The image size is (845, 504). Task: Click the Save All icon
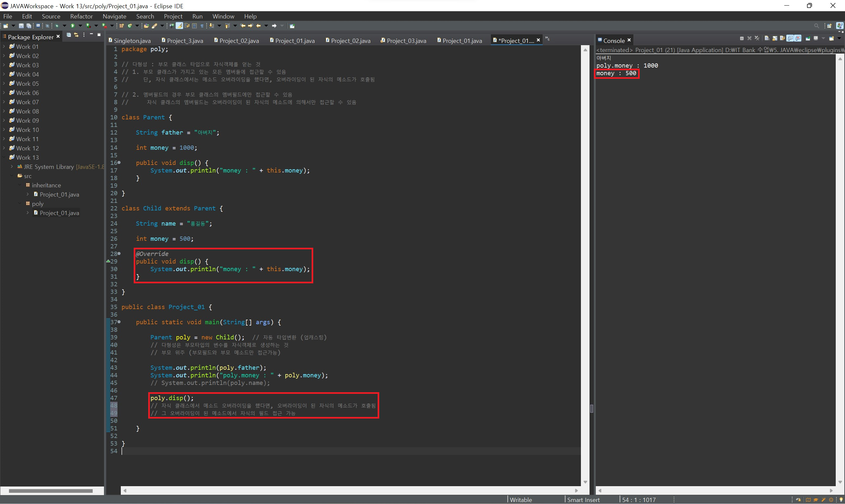[29, 26]
